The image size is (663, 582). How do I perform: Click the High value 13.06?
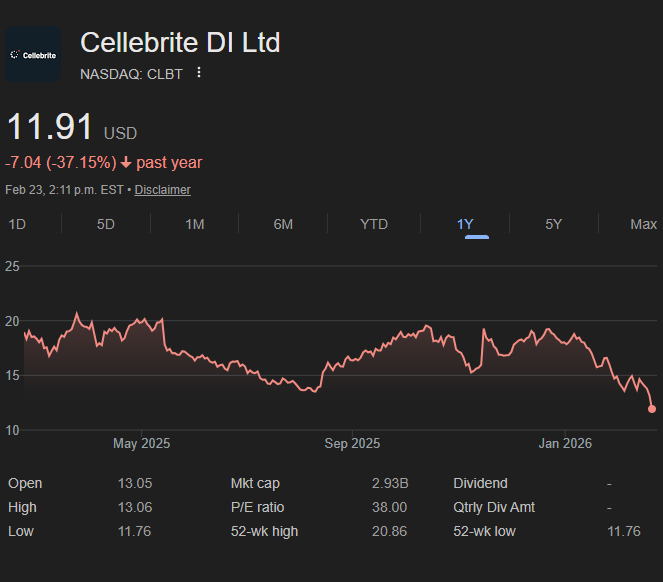point(135,508)
